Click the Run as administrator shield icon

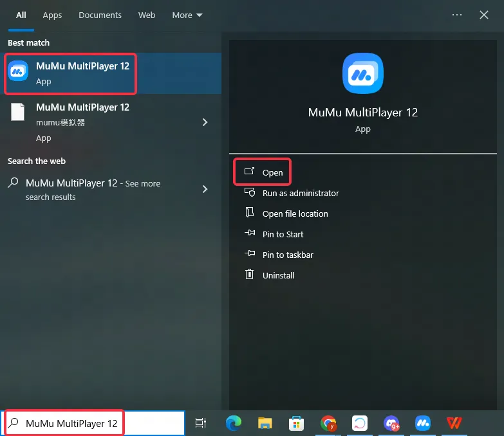[250, 192]
